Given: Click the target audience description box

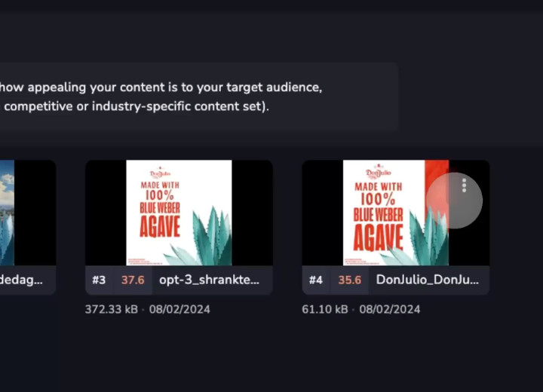Looking at the screenshot, I should (196, 97).
